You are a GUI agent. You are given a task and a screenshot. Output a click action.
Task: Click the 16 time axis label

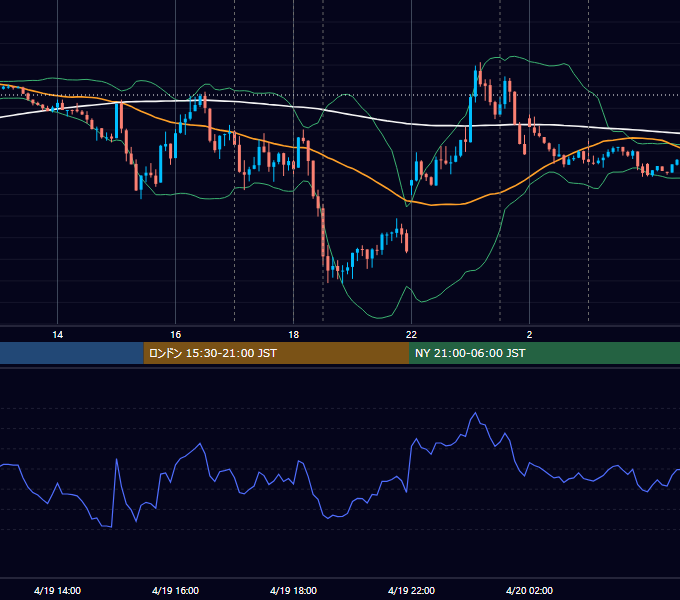175,335
